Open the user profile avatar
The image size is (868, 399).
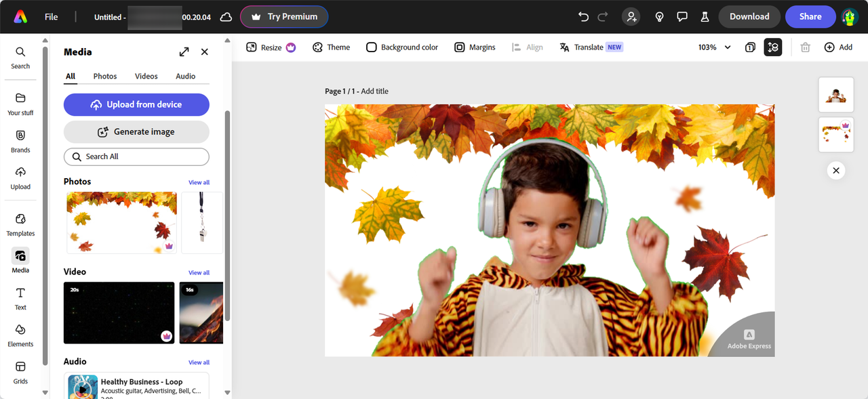pyautogui.click(x=850, y=17)
